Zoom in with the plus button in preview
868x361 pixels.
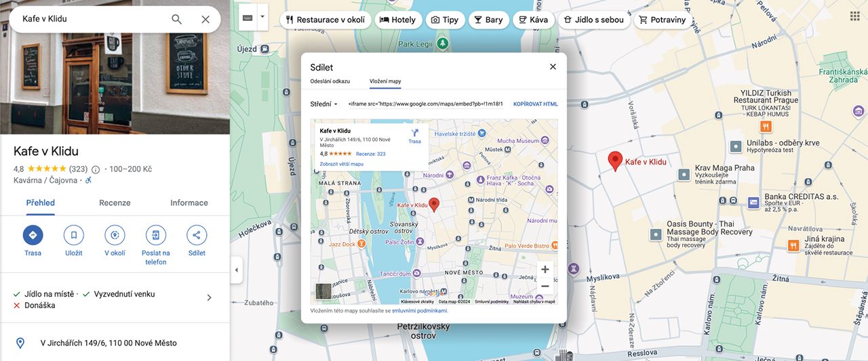pyautogui.click(x=545, y=270)
